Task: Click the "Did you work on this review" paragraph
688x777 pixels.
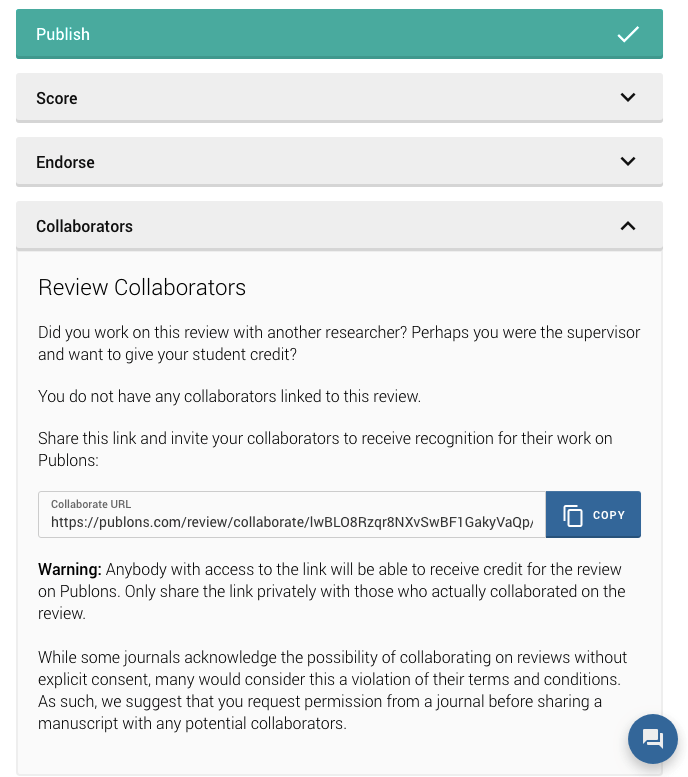Action: (x=339, y=342)
